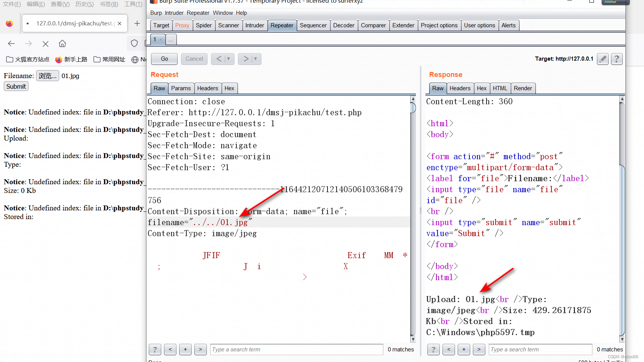Click the shield tracking protection icon
The width and height of the screenshot is (644, 362).
(x=134, y=43)
